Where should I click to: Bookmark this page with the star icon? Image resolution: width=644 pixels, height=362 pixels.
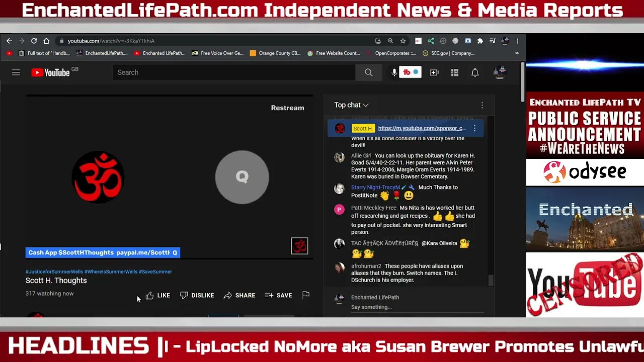(403, 41)
